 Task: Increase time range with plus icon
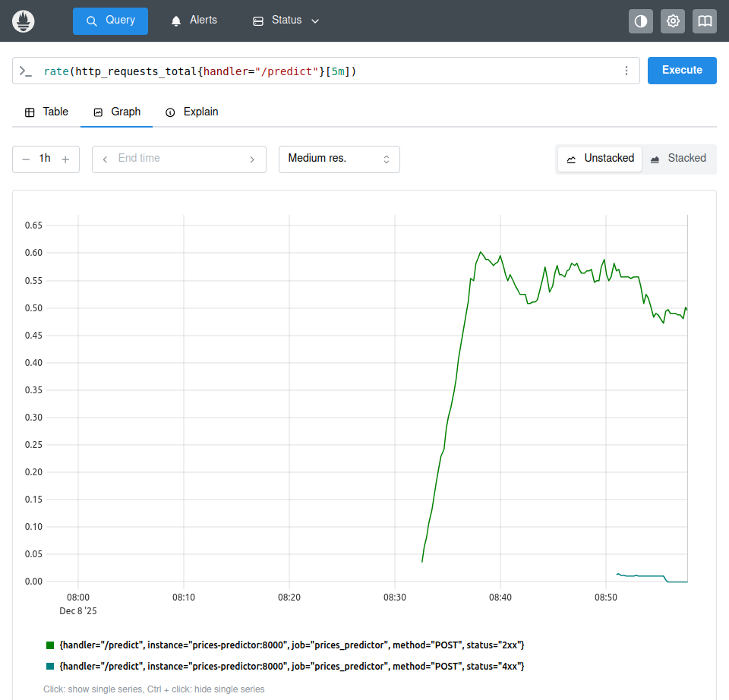[x=65, y=159]
